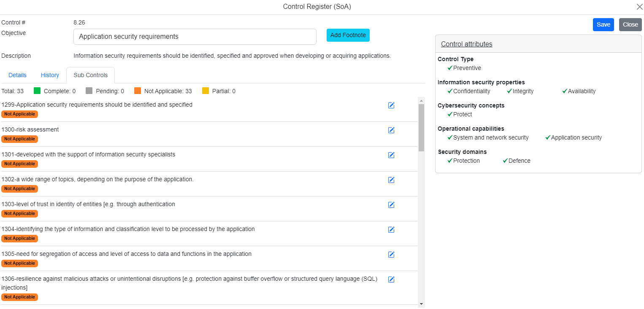Edit sub control 1301 information security specialists
Screen dimensions: 644x309
pyautogui.click(x=391, y=155)
